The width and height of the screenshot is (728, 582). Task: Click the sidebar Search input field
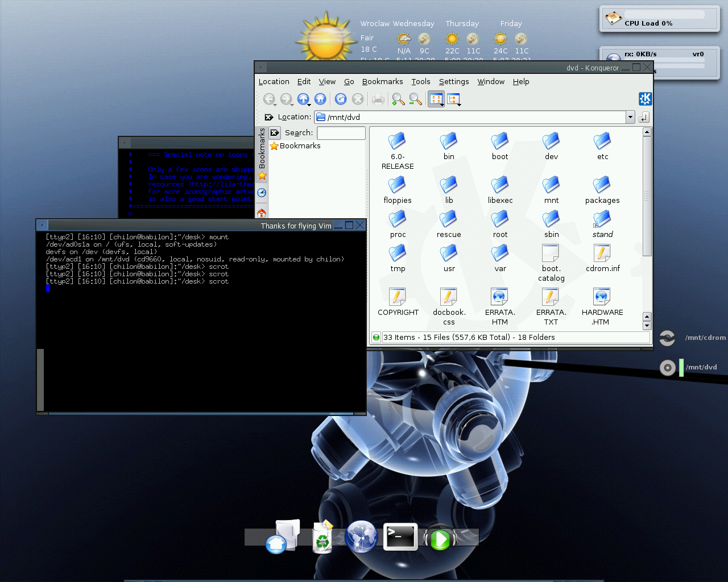341,133
